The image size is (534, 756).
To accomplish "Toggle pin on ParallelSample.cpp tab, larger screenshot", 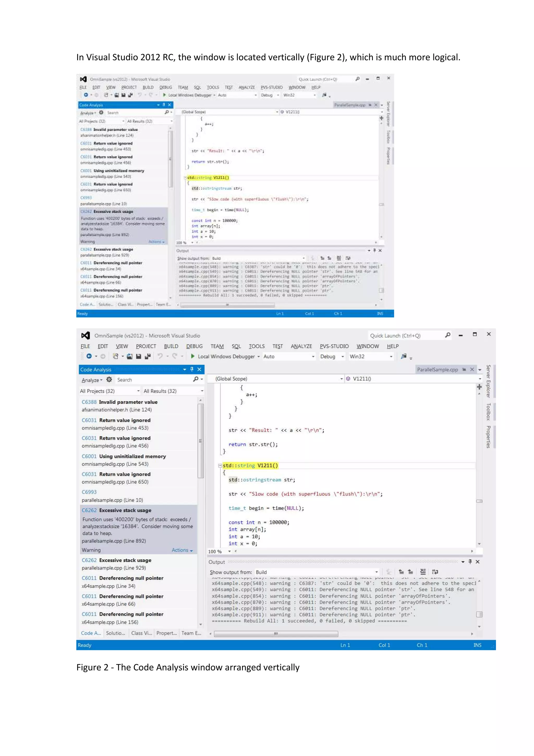I will (464, 369).
